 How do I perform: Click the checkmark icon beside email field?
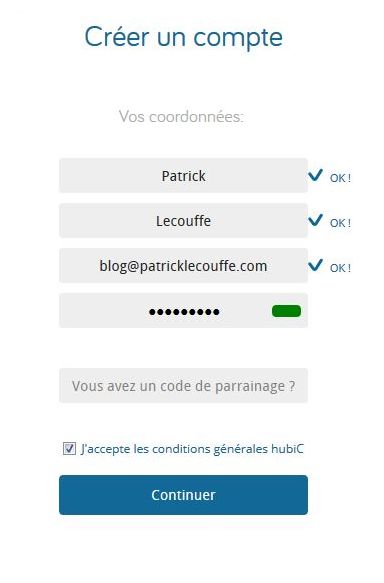315,265
